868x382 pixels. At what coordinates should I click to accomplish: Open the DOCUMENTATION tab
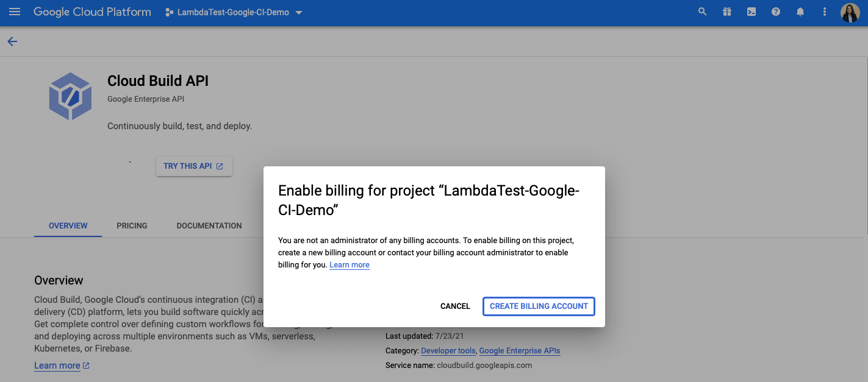point(209,225)
